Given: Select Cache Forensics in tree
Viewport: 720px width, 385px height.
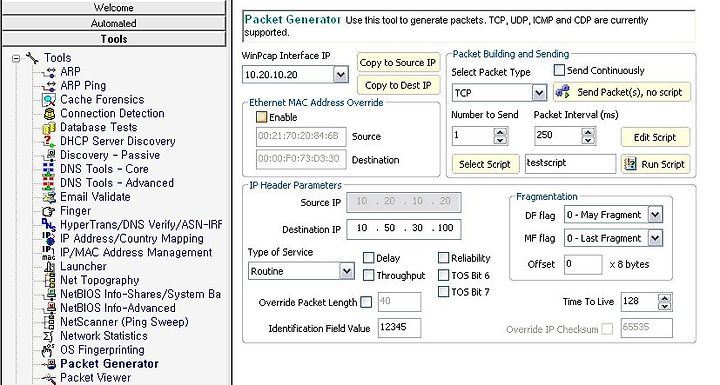Looking at the screenshot, I should [x=102, y=100].
